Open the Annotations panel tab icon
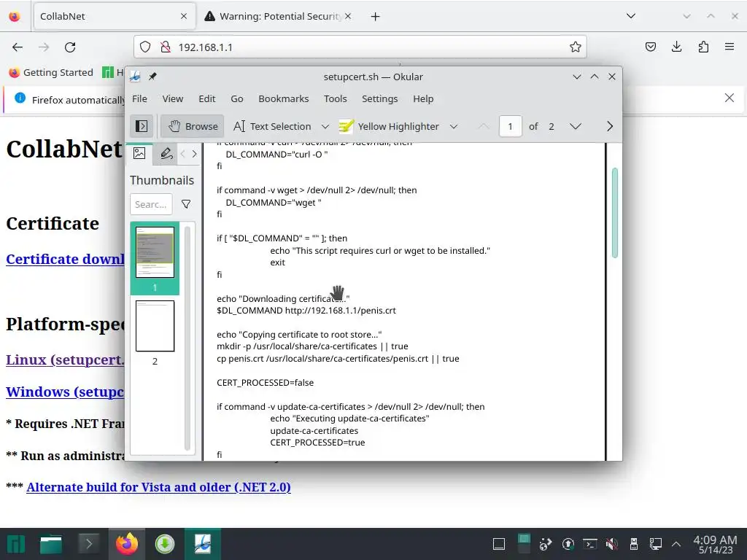Viewport: 747px width, 560px height. point(166,153)
